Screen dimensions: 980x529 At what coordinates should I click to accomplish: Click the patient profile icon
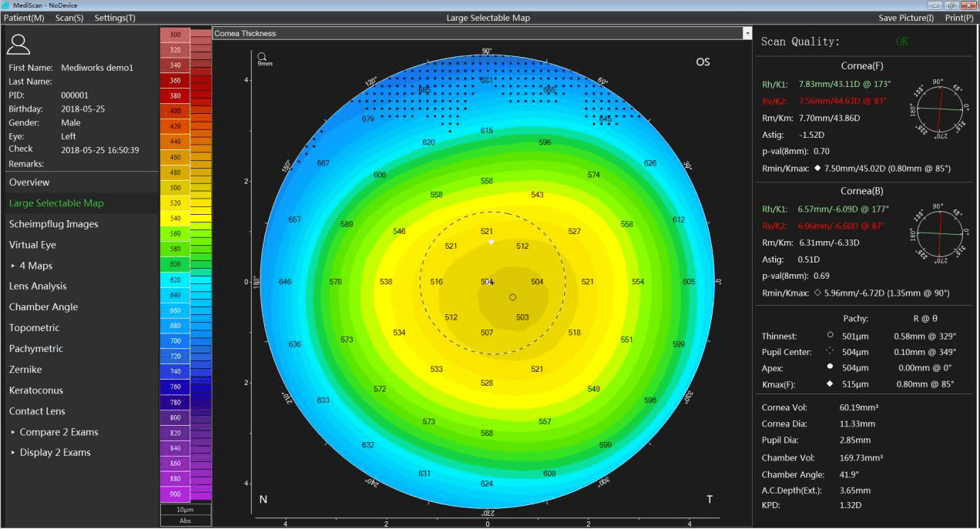(x=18, y=44)
